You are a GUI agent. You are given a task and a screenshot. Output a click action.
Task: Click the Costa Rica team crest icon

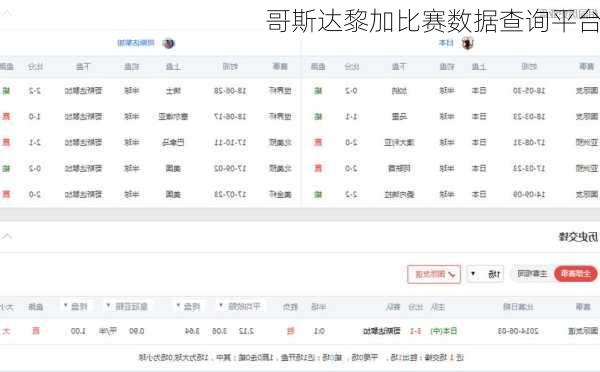(169, 43)
